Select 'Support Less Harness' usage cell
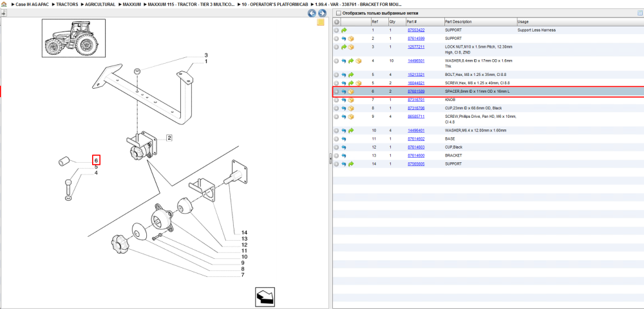Image resolution: width=644 pixels, height=309 pixels. click(x=536, y=30)
